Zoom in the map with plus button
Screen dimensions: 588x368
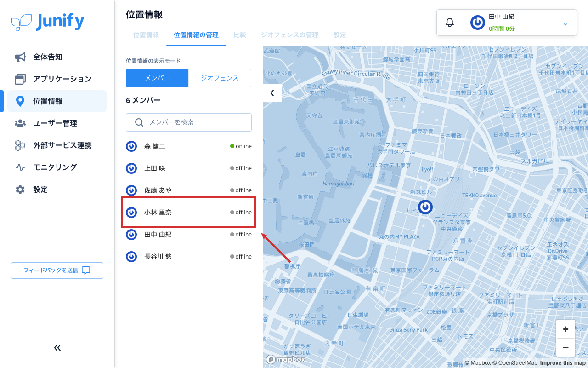(x=565, y=329)
